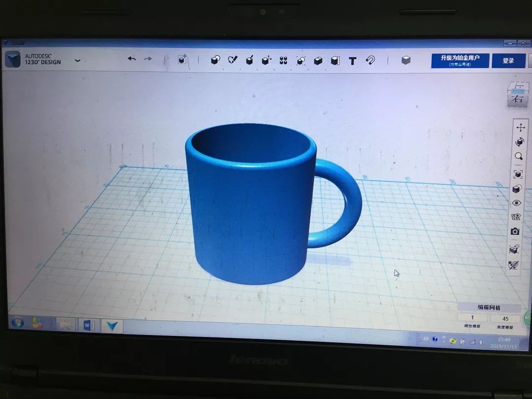Viewport: 532px width, 399px height.
Task: Click the 登录 sign-in button
Action: pyautogui.click(x=508, y=61)
